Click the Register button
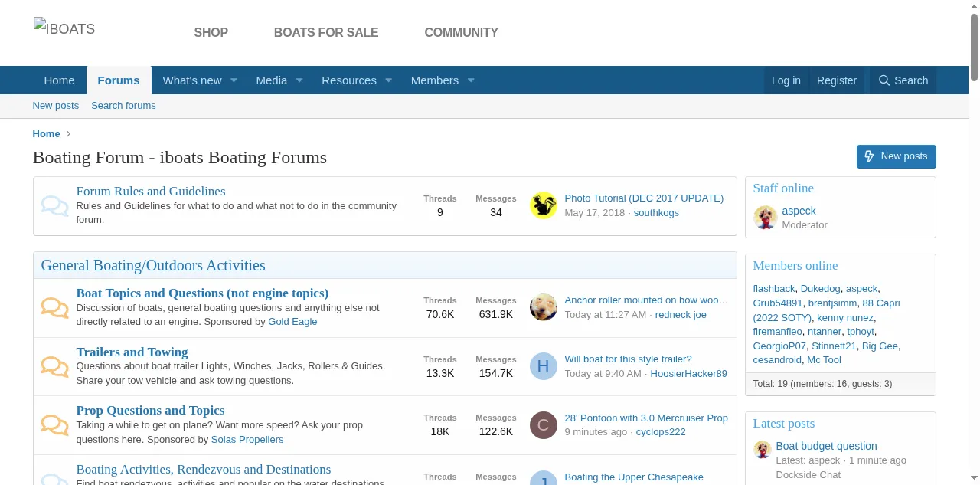Viewport: 980px width, 485px height. (837, 80)
